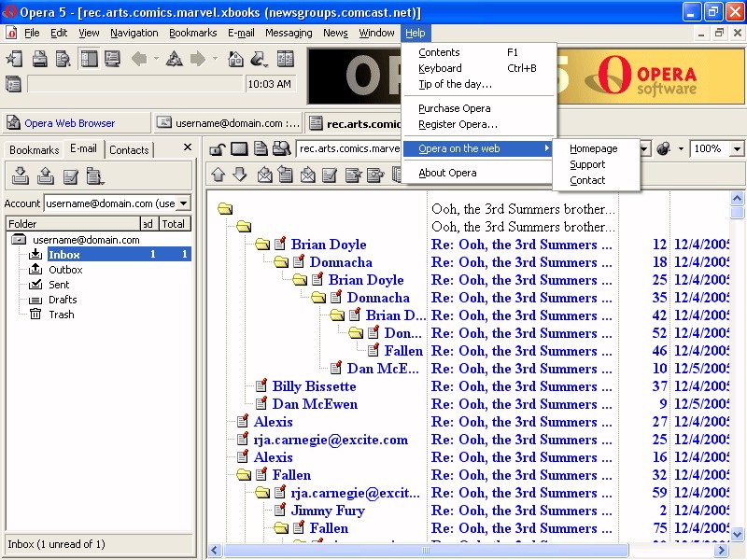The image size is (747, 560).
Task: Click the Folder column header
Action: click(x=73, y=224)
